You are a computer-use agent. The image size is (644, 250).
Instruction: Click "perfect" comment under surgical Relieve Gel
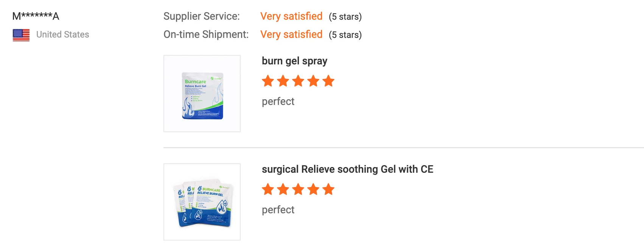tap(278, 210)
